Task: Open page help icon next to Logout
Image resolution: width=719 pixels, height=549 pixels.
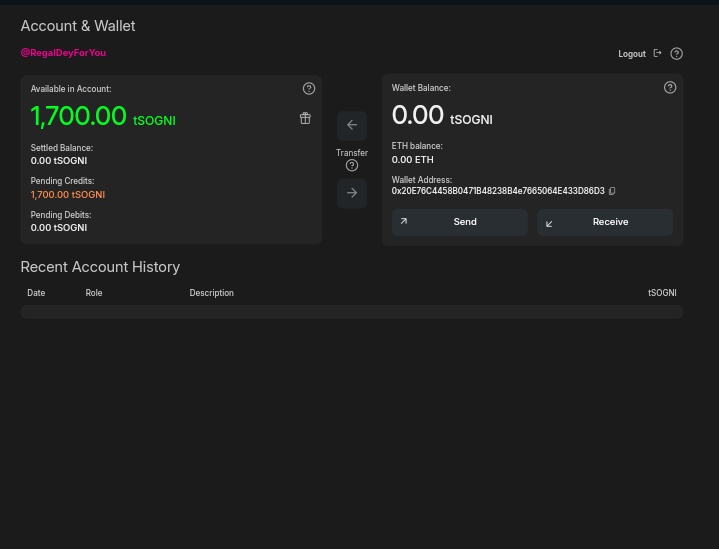Action: (676, 54)
